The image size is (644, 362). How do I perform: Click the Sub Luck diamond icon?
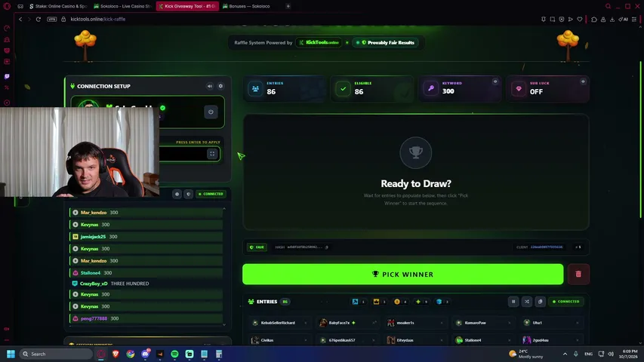point(519,89)
